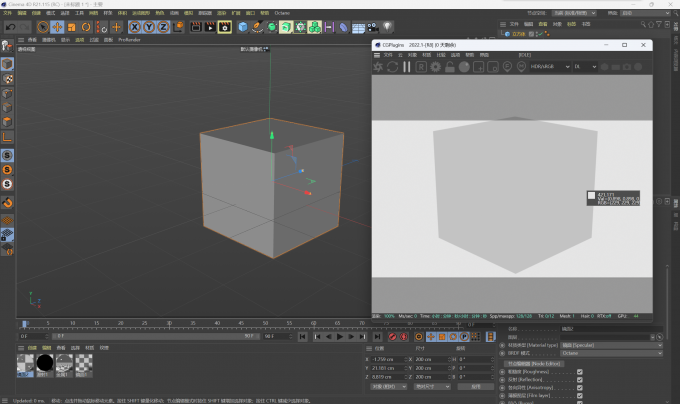Open the ProRender viewport menu

[129, 40]
